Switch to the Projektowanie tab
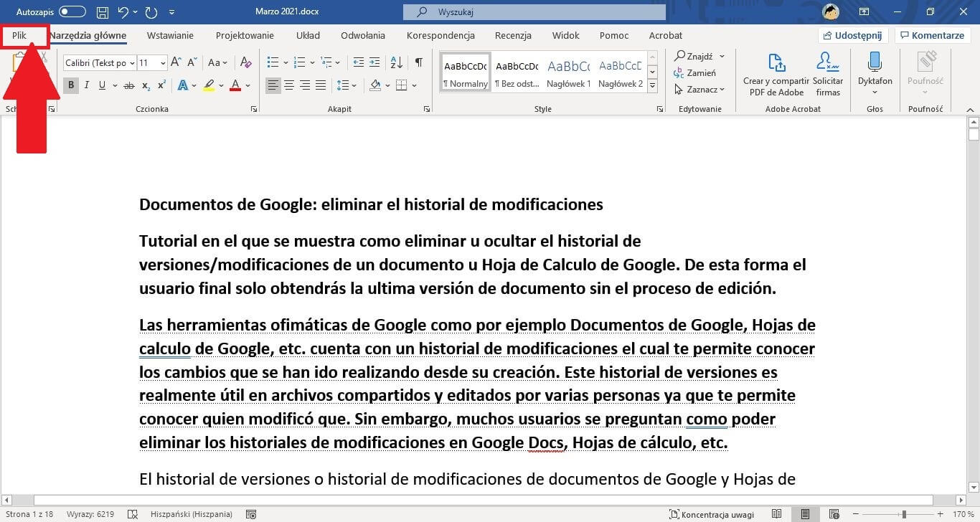The height and width of the screenshot is (522, 980). tap(245, 35)
